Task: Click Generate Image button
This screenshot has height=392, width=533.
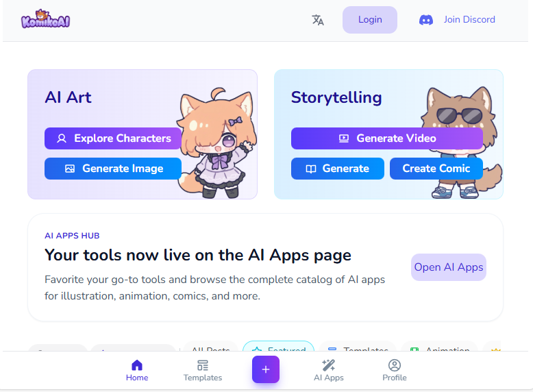Action: [113, 169]
